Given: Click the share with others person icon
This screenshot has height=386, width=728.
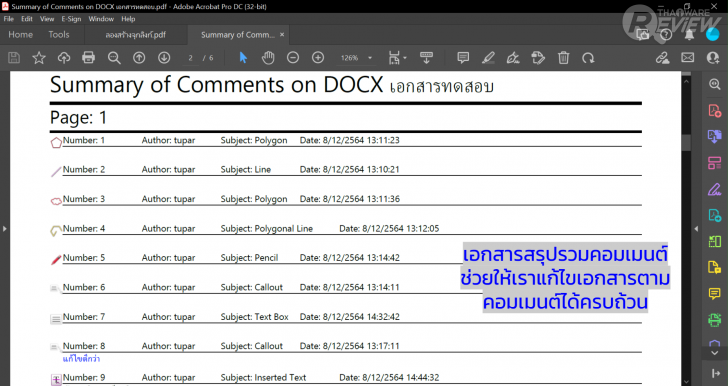Looking at the screenshot, I should [713, 58].
